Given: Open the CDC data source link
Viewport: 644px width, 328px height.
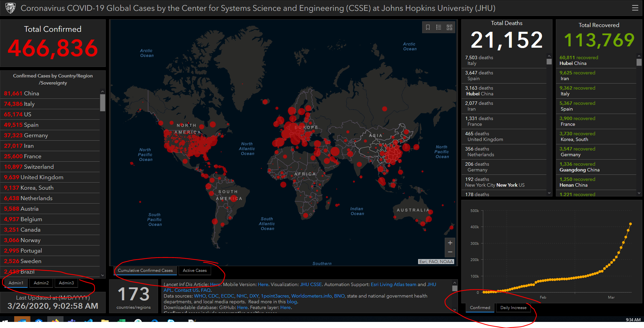Looking at the screenshot, I should 213,296.
